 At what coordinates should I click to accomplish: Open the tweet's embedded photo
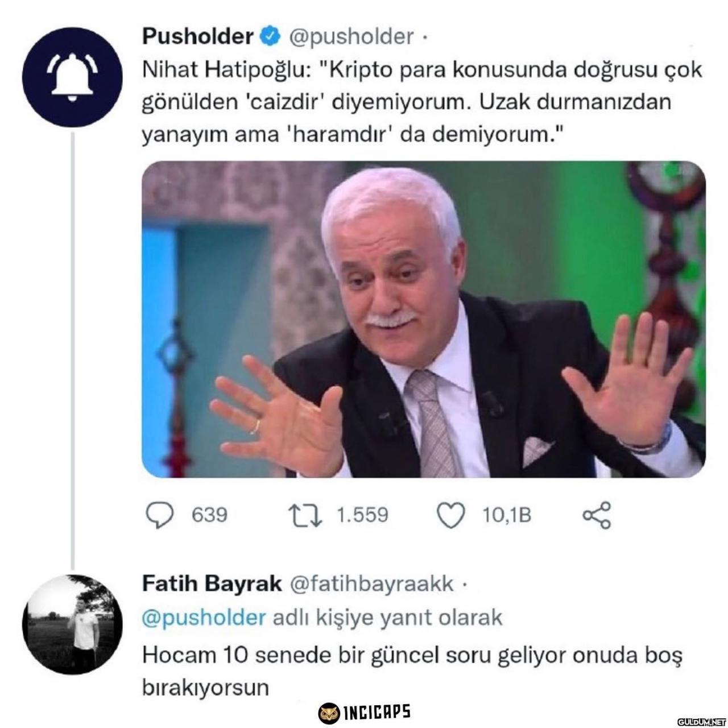tap(424, 319)
